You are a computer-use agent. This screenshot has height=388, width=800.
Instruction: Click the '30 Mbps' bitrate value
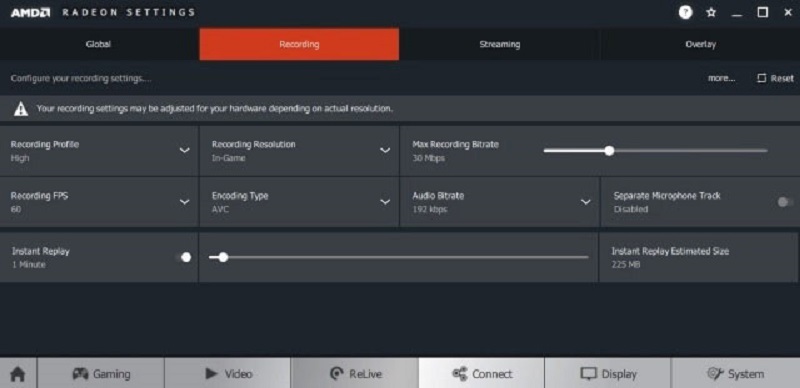pos(429,158)
